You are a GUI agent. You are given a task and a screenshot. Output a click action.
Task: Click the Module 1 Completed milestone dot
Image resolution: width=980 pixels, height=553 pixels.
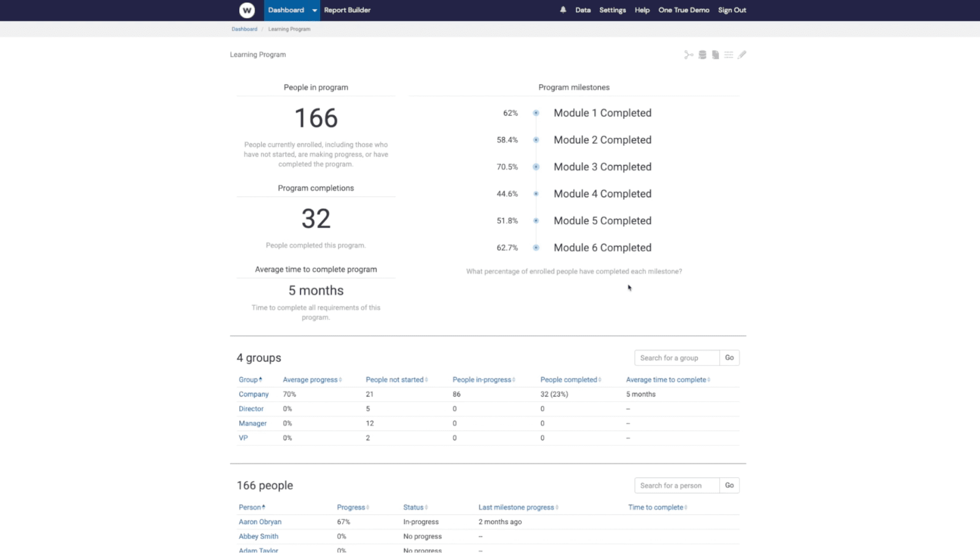536,113
